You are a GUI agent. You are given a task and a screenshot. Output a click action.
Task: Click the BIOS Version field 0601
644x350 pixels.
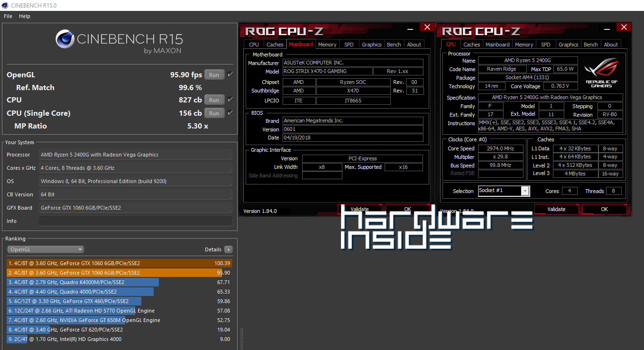point(353,129)
